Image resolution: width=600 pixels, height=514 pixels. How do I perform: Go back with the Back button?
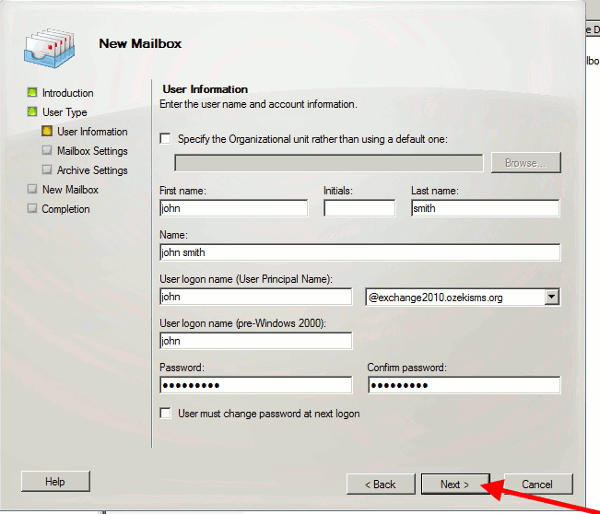tap(380, 484)
